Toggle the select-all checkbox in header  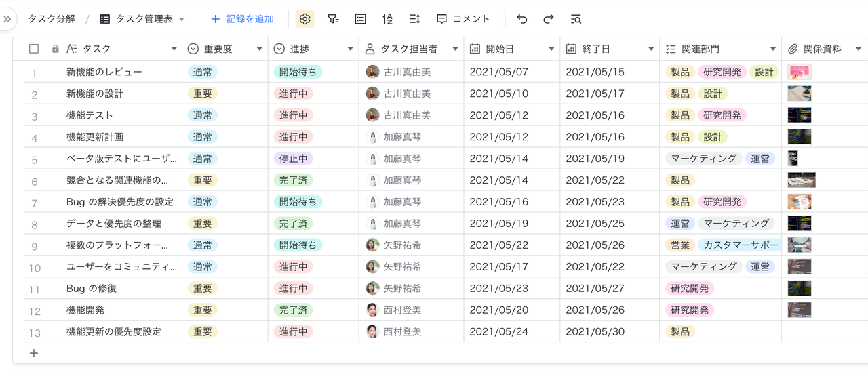click(34, 49)
